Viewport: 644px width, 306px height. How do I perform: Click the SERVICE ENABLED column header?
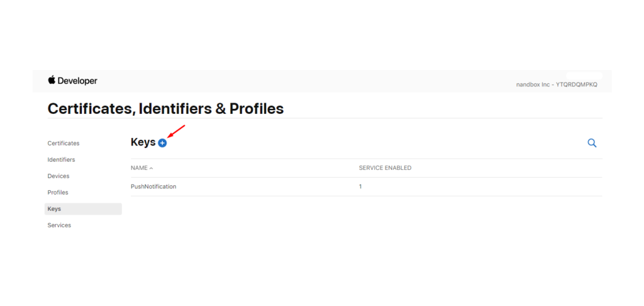click(x=385, y=168)
